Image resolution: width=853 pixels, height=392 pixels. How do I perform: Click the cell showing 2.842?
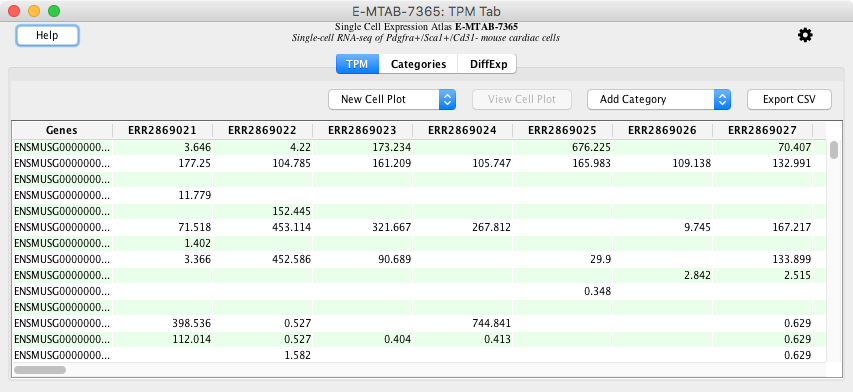(663, 275)
